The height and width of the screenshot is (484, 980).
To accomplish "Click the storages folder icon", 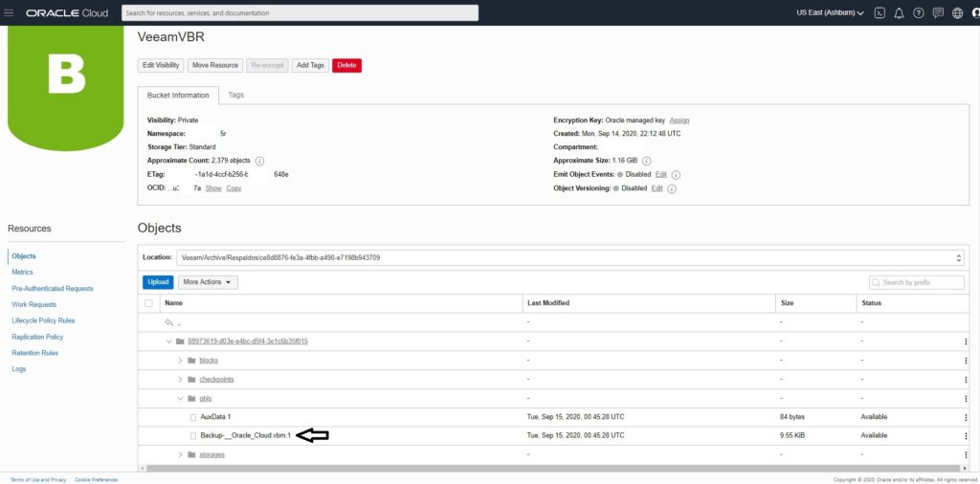I will tap(191, 454).
